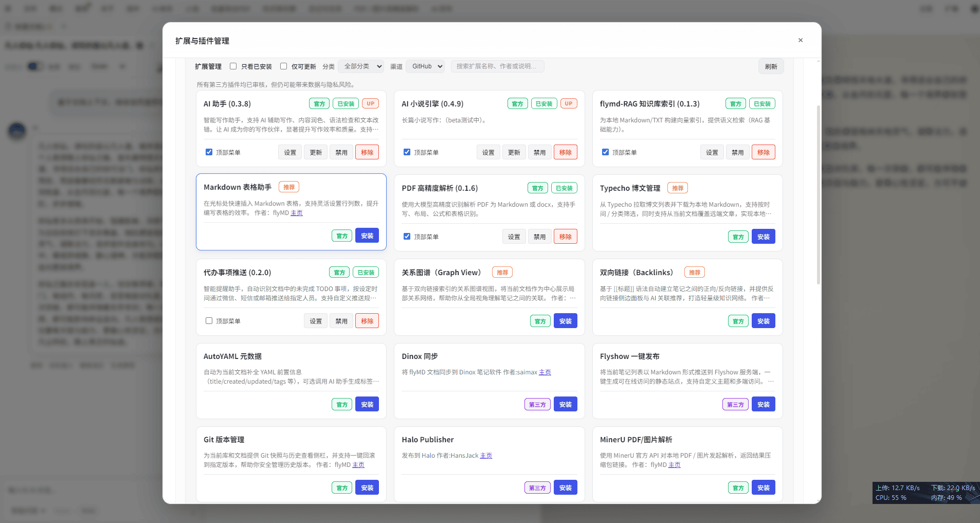Enable 顶部菜单 for 代办事项推送
Viewport: 980px width, 523px height.
(209, 321)
